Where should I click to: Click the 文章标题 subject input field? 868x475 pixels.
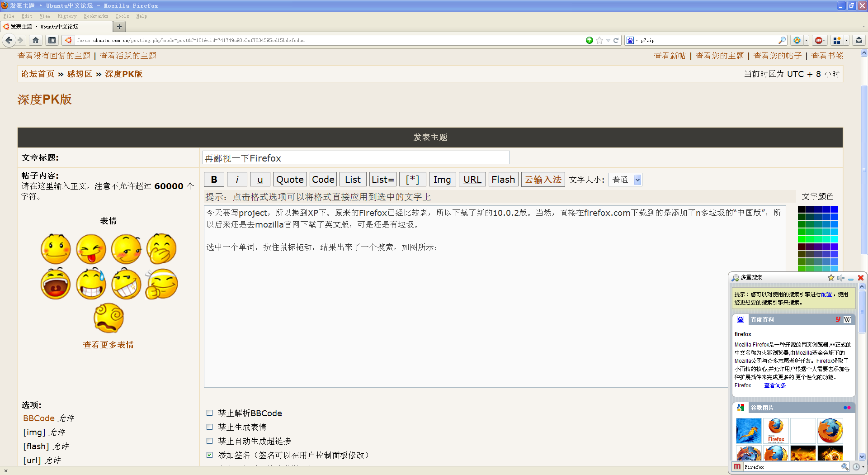click(x=356, y=158)
